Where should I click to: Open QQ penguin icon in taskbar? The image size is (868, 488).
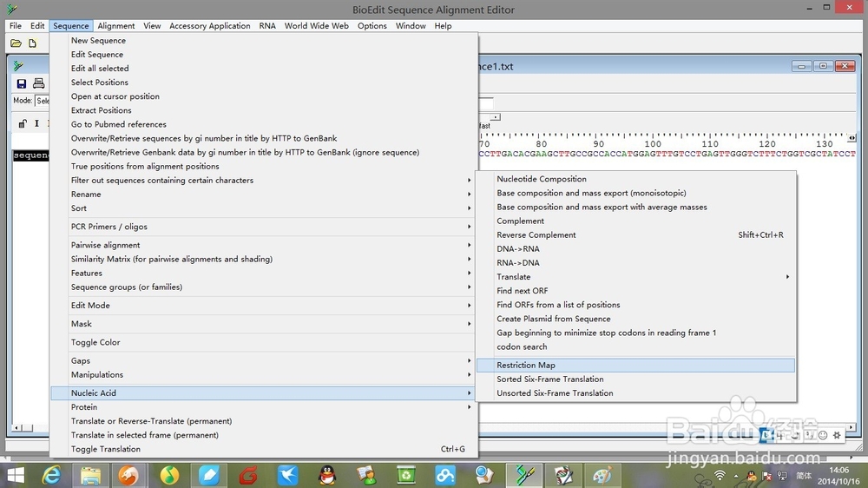coord(327,475)
